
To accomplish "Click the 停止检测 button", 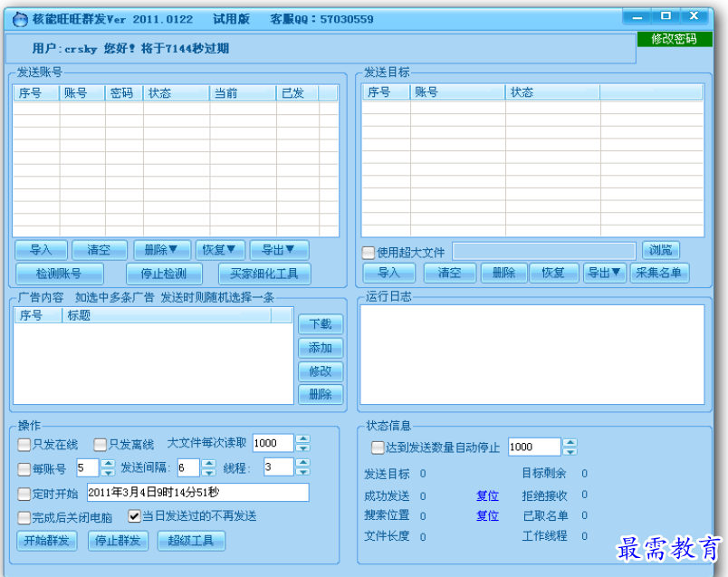I will pyautogui.click(x=164, y=274).
